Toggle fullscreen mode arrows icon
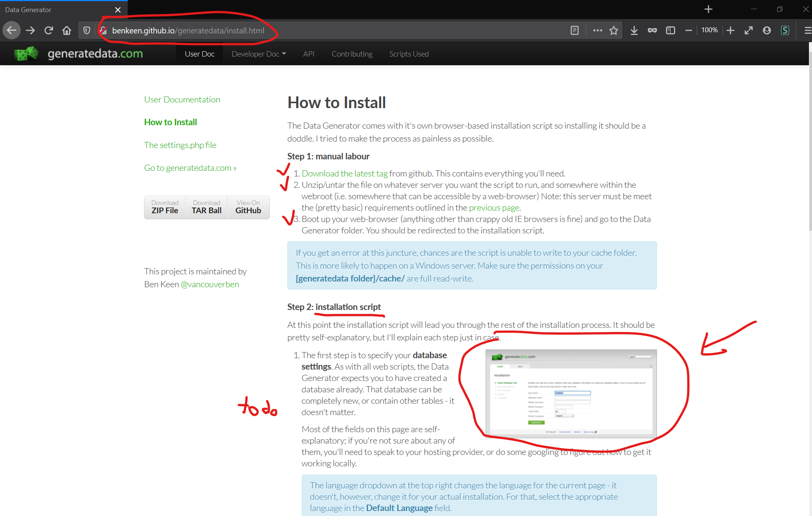 pyautogui.click(x=749, y=30)
